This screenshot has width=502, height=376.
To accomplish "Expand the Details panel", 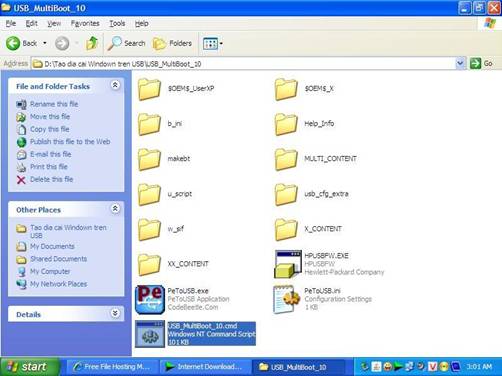I will click(115, 313).
